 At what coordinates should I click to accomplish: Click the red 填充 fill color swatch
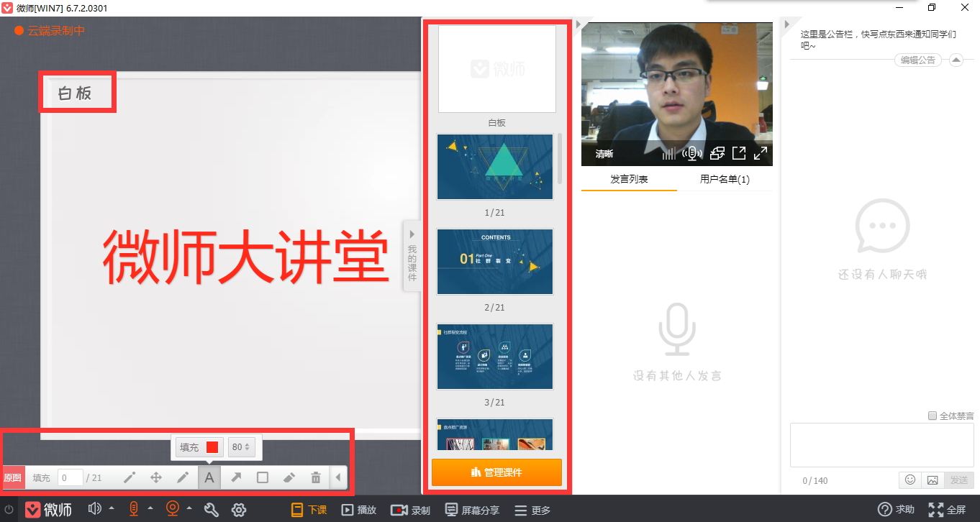click(x=212, y=447)
